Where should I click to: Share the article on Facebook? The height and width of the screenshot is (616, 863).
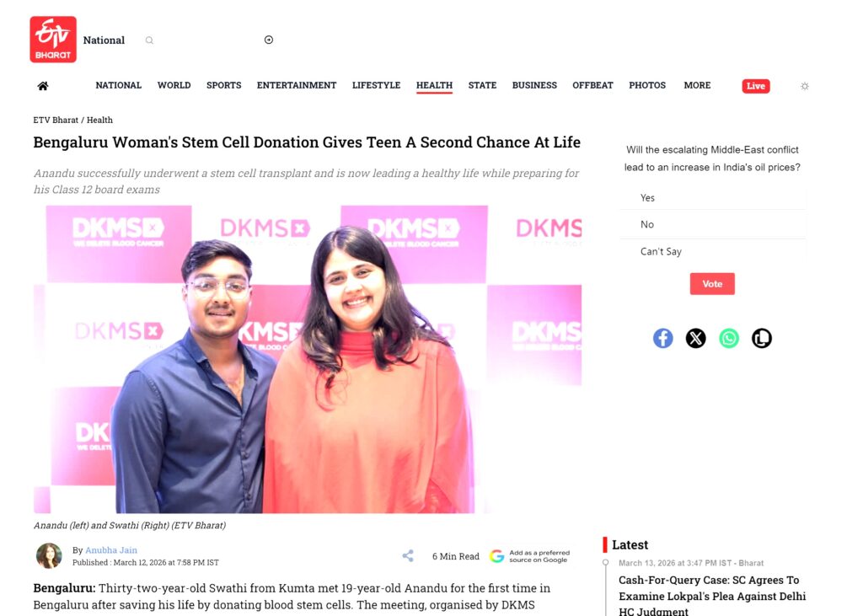click(662, 338)
